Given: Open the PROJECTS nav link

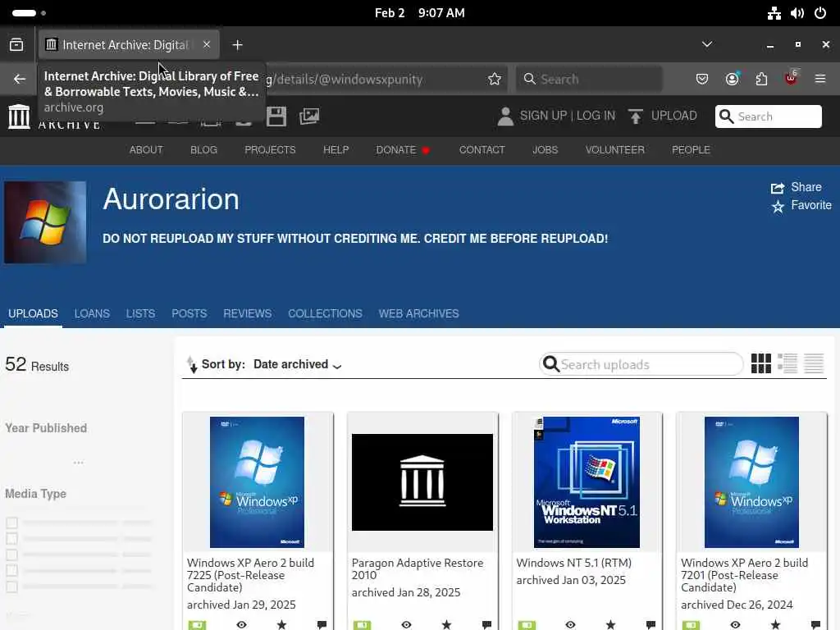Looking at the screenshot, I should click(x=270, y=150).
